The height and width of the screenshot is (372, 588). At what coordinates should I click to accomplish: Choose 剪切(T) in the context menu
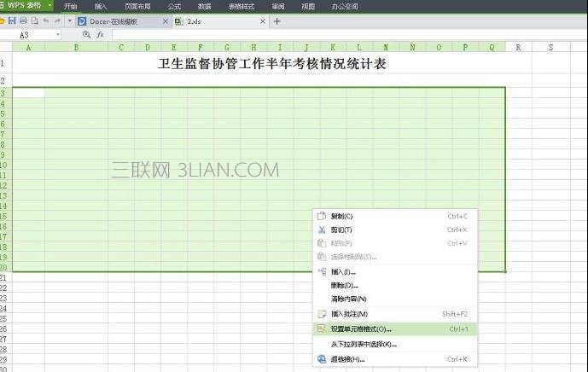coord(395,230)
